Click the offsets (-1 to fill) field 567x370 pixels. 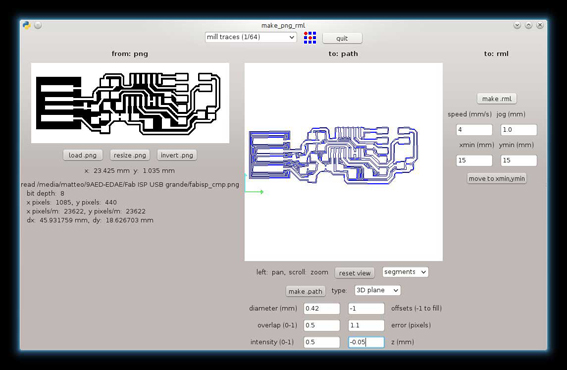[x=366, y=309]
